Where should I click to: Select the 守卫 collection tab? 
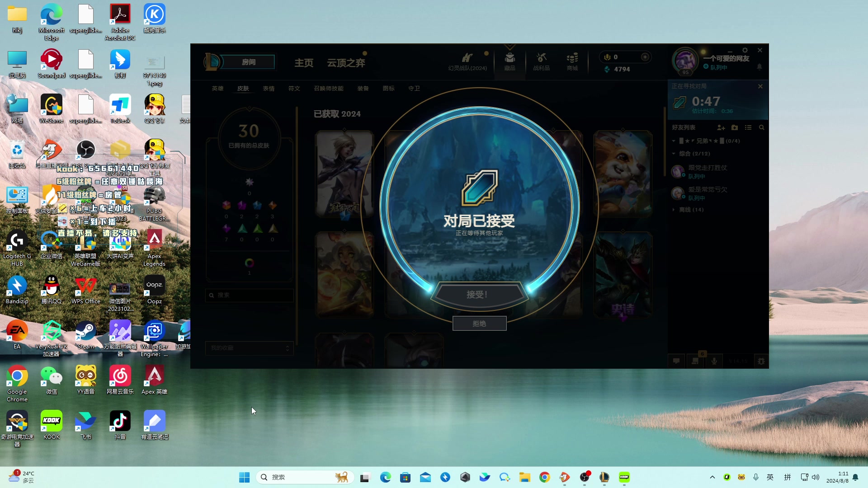tap(414, 89)
